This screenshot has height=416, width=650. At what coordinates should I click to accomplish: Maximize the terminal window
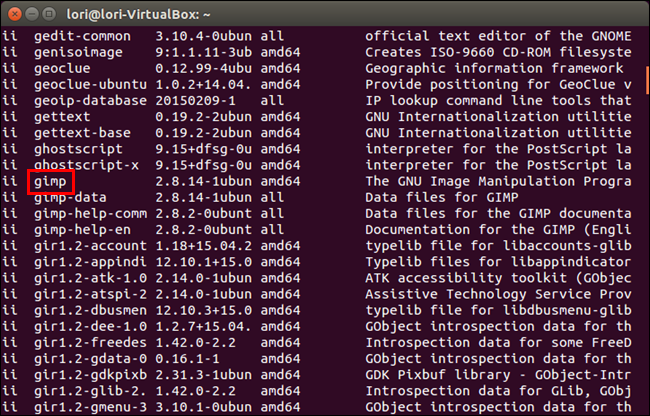[55, 14]
